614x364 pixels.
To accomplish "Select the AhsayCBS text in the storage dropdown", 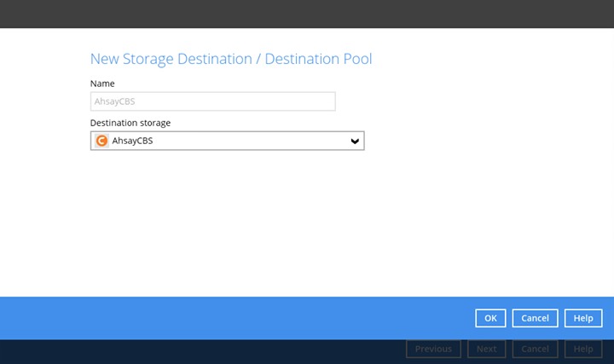I will tap(132, 141).
